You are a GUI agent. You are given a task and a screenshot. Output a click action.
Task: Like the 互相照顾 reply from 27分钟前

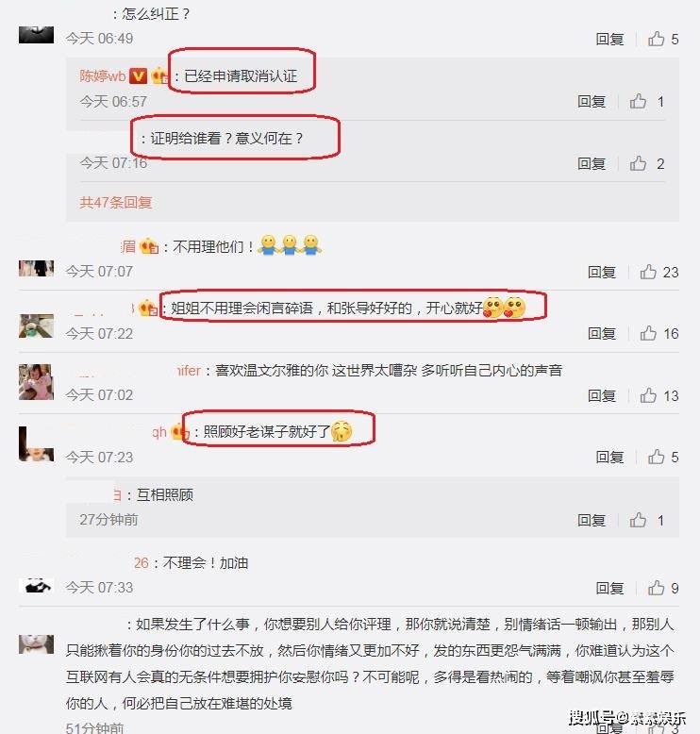(638, 520)
